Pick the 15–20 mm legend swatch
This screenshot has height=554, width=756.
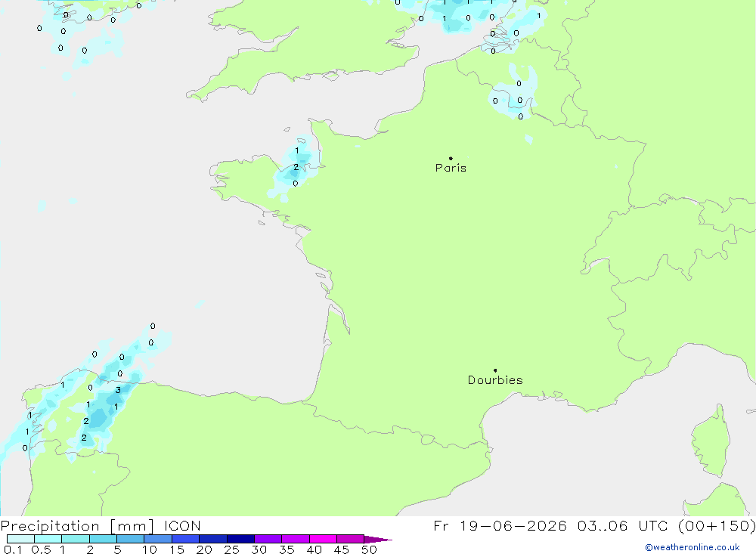click(186, 539)
